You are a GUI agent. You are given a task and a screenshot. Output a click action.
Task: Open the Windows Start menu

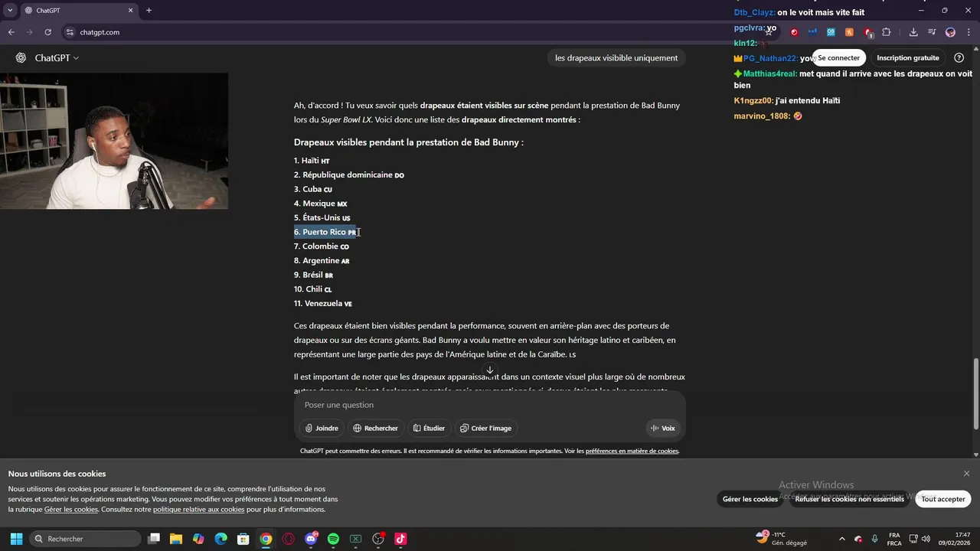click(x=16, y=539)
